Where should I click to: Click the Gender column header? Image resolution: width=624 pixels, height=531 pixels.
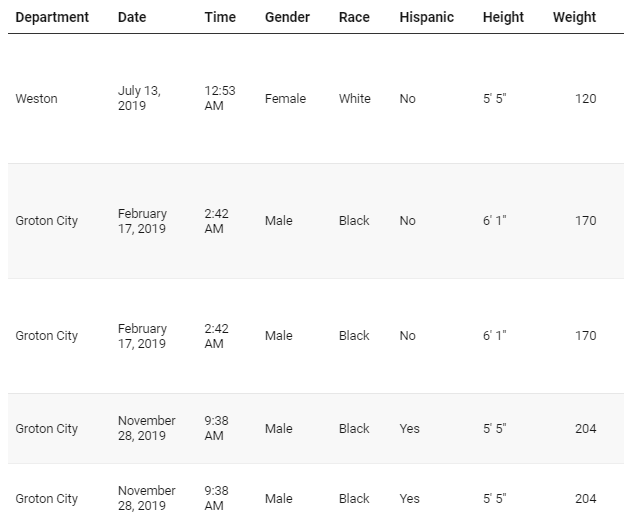pyautogui.click(x=287, y=17)
